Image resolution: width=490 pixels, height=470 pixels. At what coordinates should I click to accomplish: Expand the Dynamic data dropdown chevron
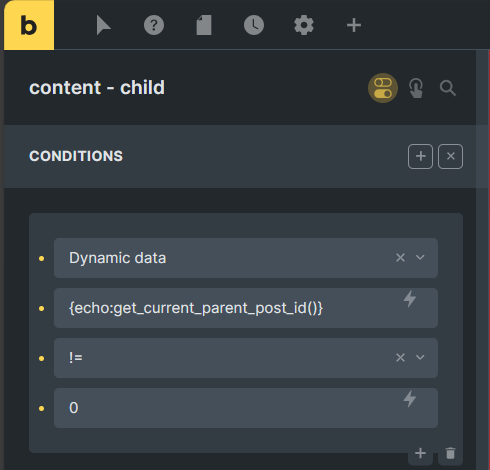tap(420, 257)
